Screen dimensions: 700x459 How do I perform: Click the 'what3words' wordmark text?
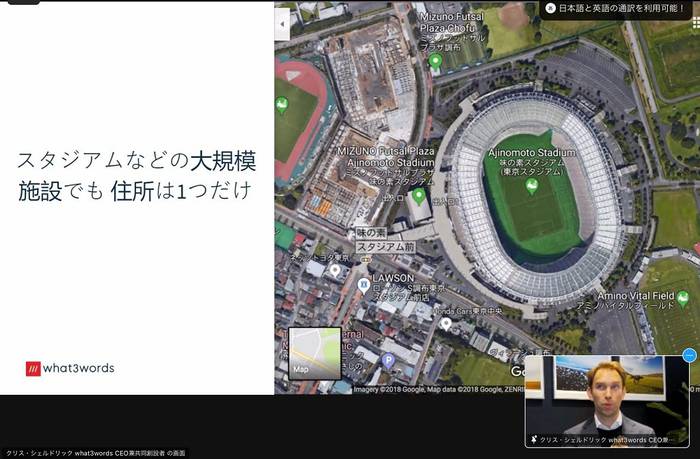pyautogui.click(x=79, y=368)
